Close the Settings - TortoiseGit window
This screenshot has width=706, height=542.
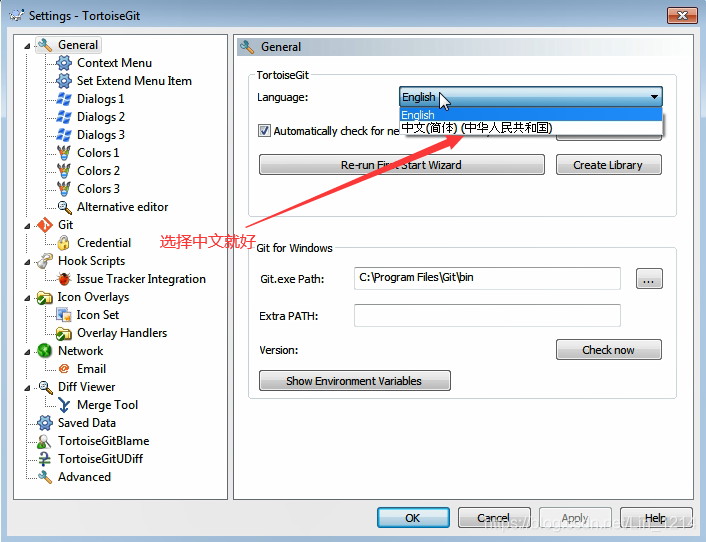(x=682, y=16)
